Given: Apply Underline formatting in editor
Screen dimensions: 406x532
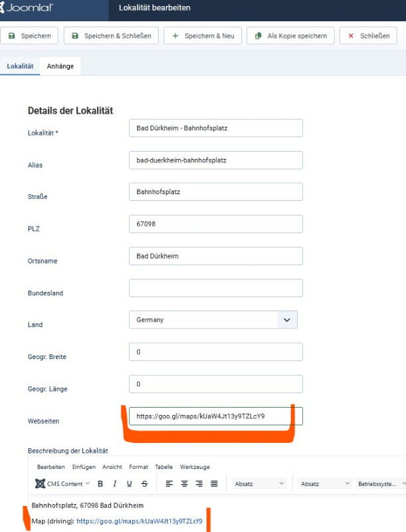Looking at the screenshot, I should [129, 484].
